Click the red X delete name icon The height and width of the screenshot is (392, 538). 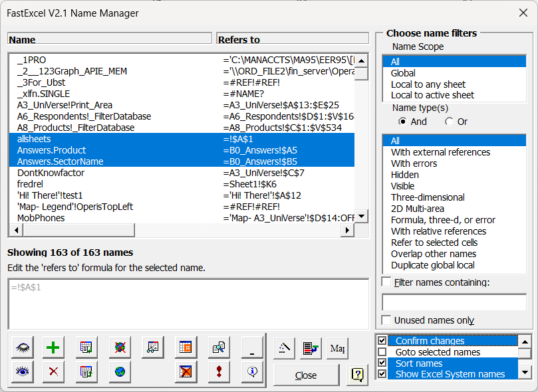(x=53, y=371)
